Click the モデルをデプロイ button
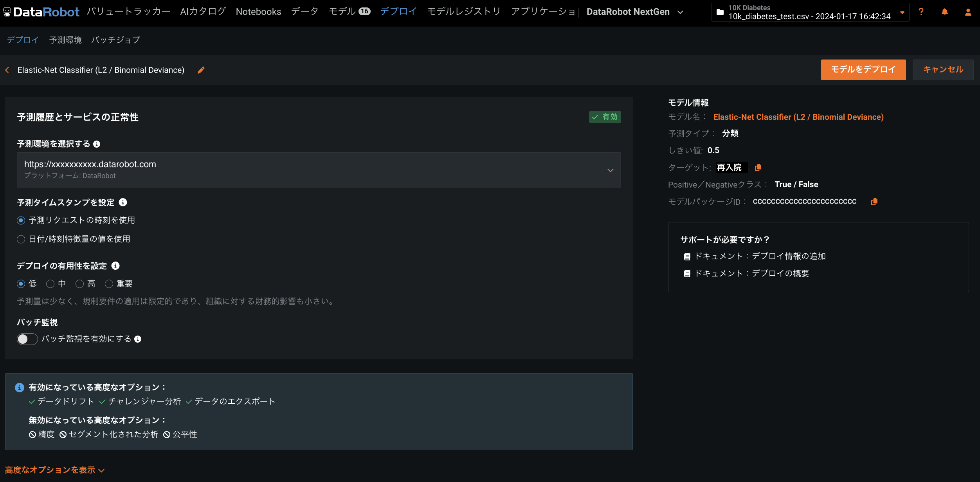The height and width of the screenshot is (482, 980). pyautogui.click(x=863, y=70)
